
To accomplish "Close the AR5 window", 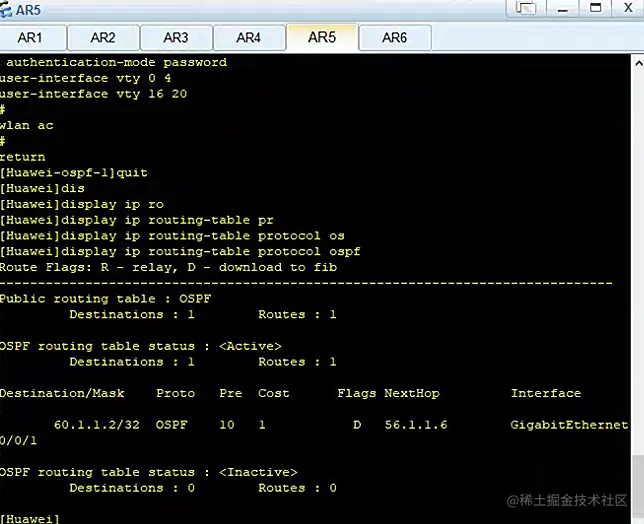I will click(628, 8).
